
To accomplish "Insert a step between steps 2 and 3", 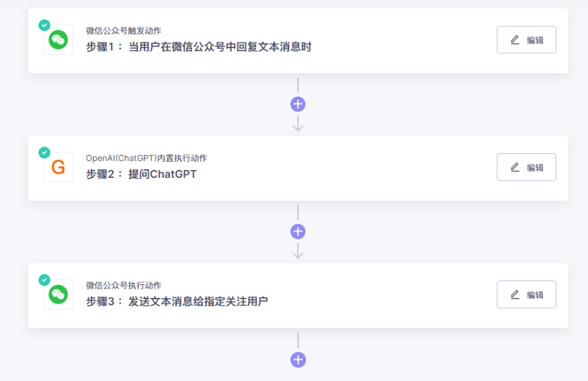I will (x=298, y=232).
